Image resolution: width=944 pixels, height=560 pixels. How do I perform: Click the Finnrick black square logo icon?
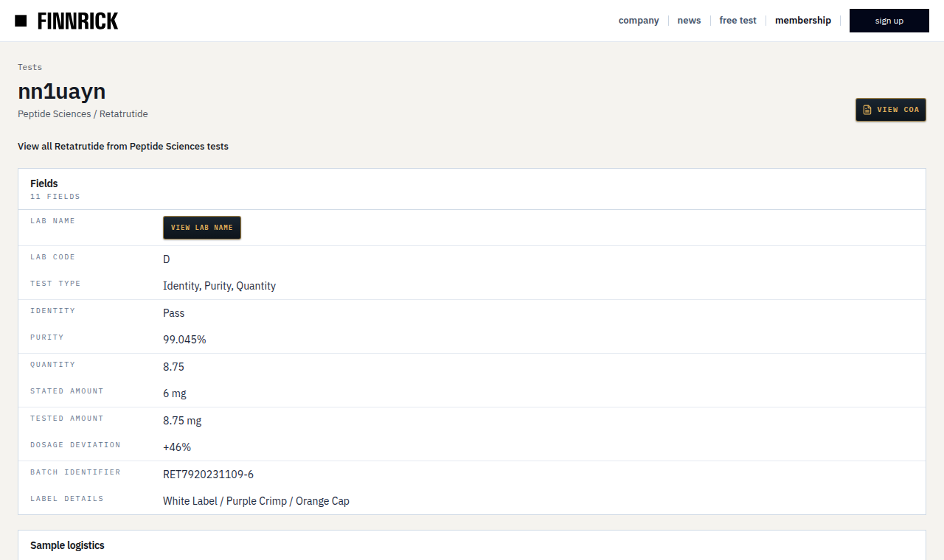tap(21, 21)
